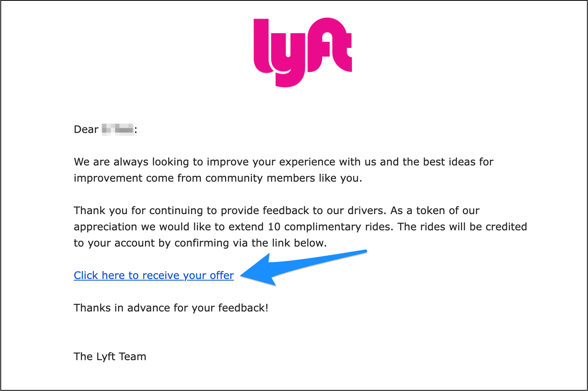Click the blurred recipient name
Screen dimensions: 588x391
(x=118, y=129)
